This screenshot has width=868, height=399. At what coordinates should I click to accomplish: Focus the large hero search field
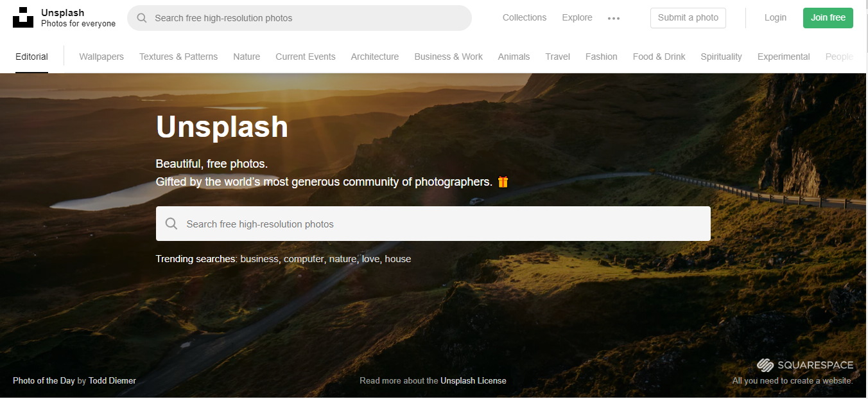point(433,224)
